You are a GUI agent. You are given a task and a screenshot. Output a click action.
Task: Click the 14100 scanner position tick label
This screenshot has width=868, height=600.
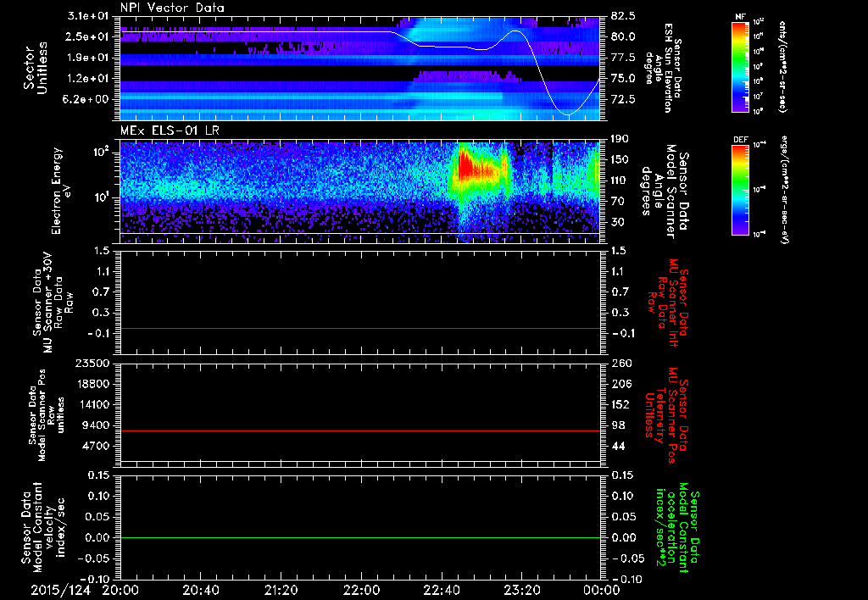93,404
